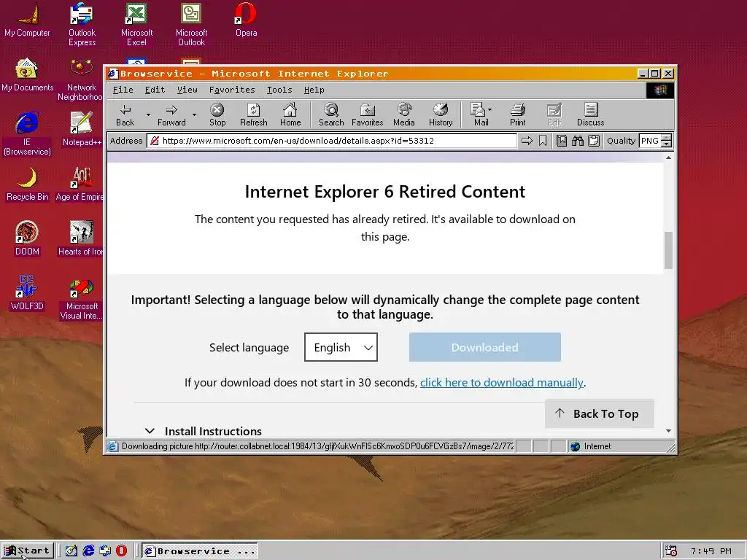This screenshot has height=560, width=747.
Task: Click the Show Desktop quick launch icon
Action: click(71, 551)
